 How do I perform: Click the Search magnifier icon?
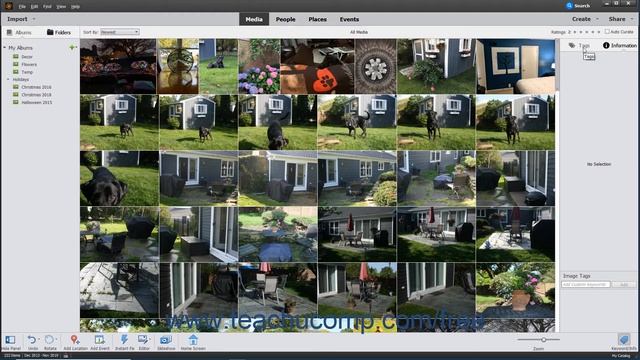coord(569,6)
